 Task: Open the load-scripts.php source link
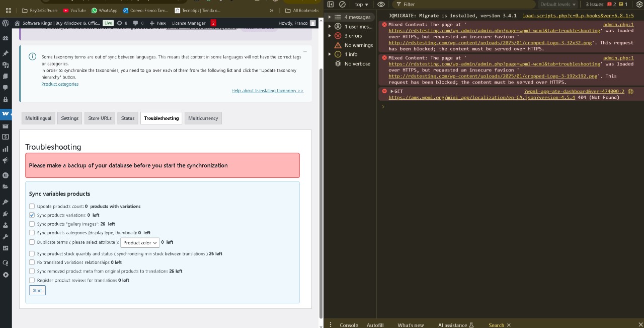click(578, 16)
